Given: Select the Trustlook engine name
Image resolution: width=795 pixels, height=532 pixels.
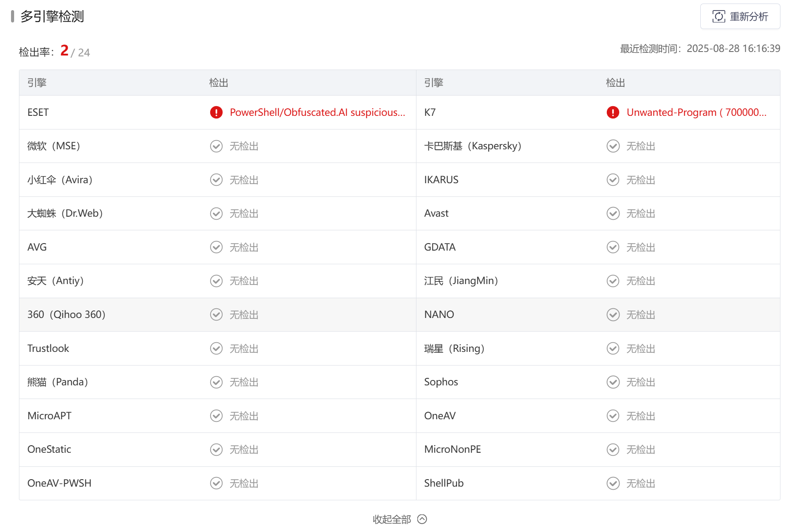Looking at the screenshot, I should point(48,348).
